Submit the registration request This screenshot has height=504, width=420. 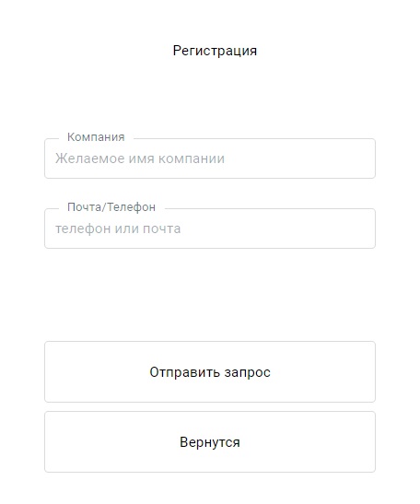210,372
